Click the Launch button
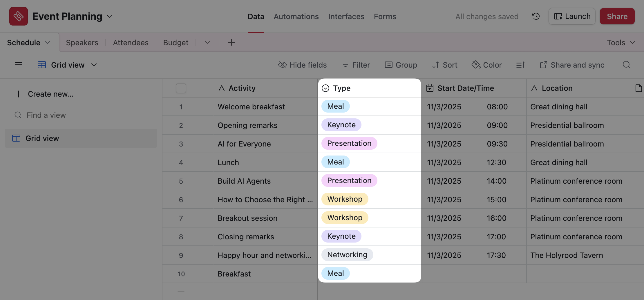Viewport: 644px width, 300px height. point(572,16)
